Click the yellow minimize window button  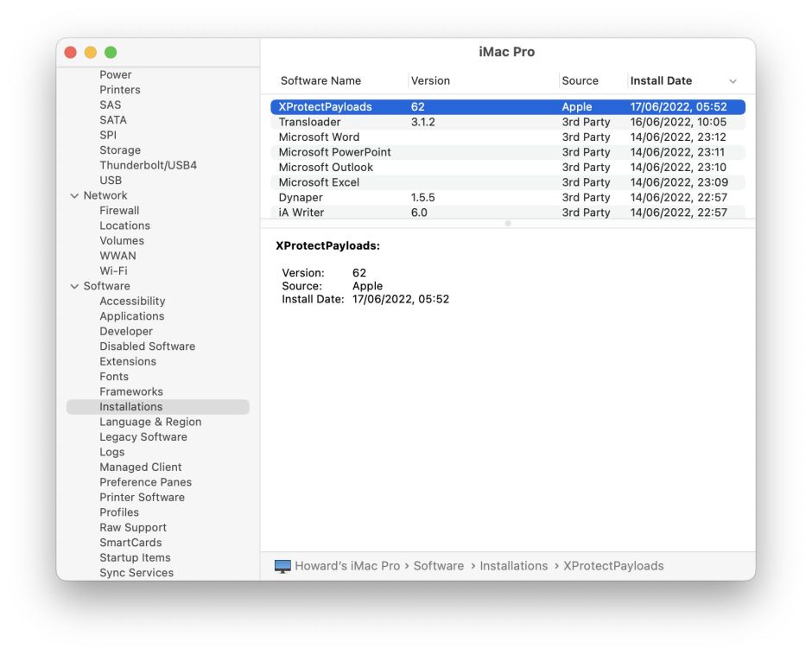[x=91, y=53]
